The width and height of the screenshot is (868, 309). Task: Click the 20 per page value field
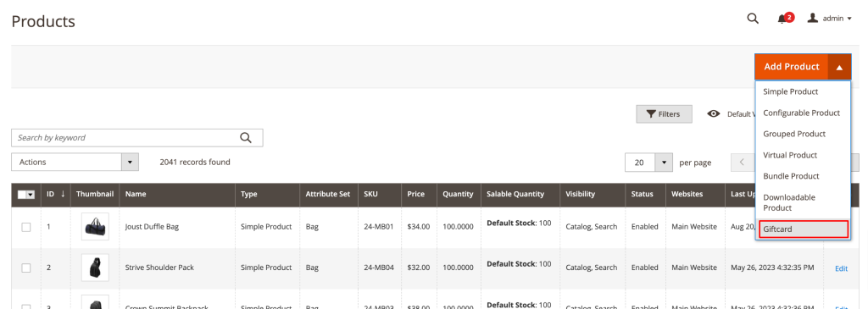point(640,163)
